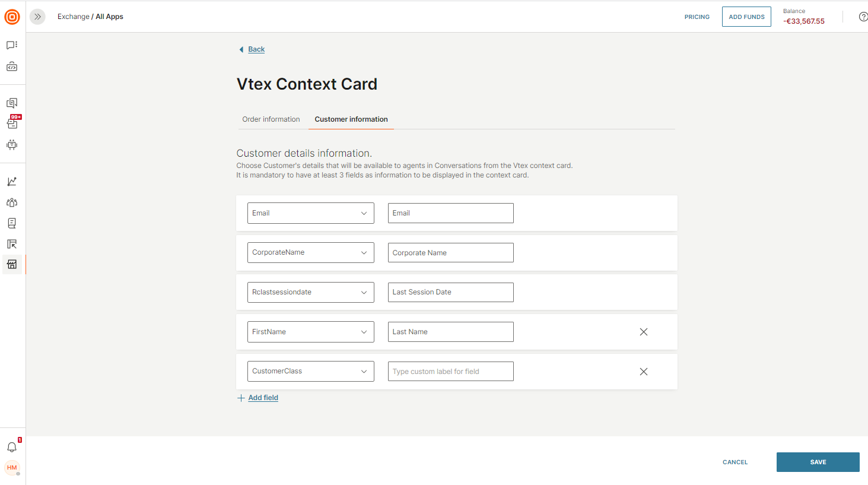Open the notifications bell icon
This screenshot has height=485, width=868.
[12, 447]
